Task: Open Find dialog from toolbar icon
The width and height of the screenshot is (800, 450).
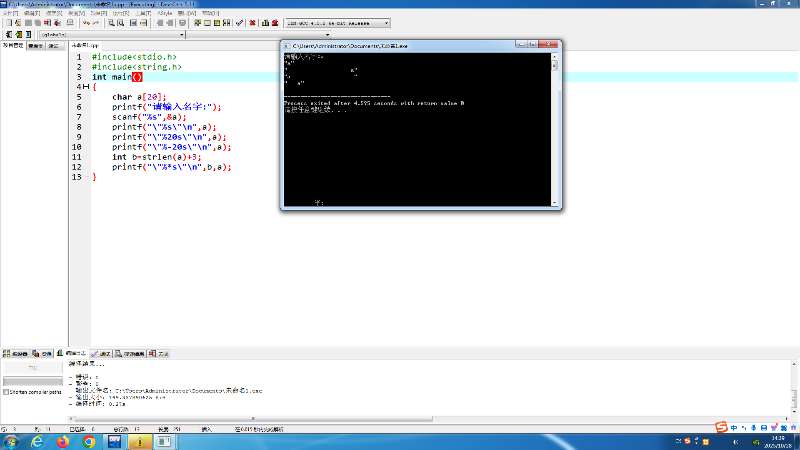Action: 111,23
